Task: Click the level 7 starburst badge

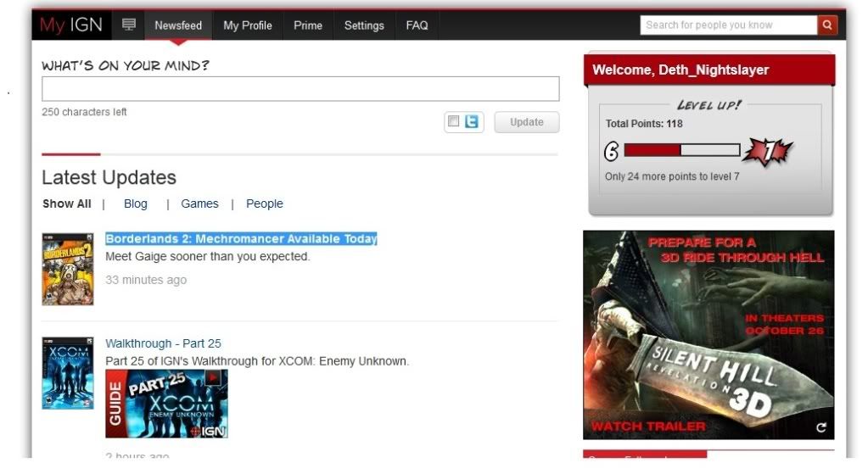Action: pyautogui.click(x=768, y=152)
